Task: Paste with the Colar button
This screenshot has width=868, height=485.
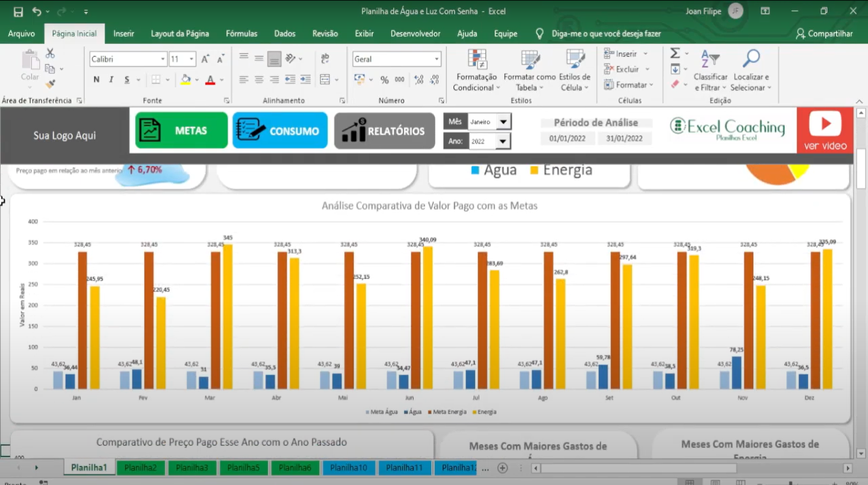Action: [30, 66]
